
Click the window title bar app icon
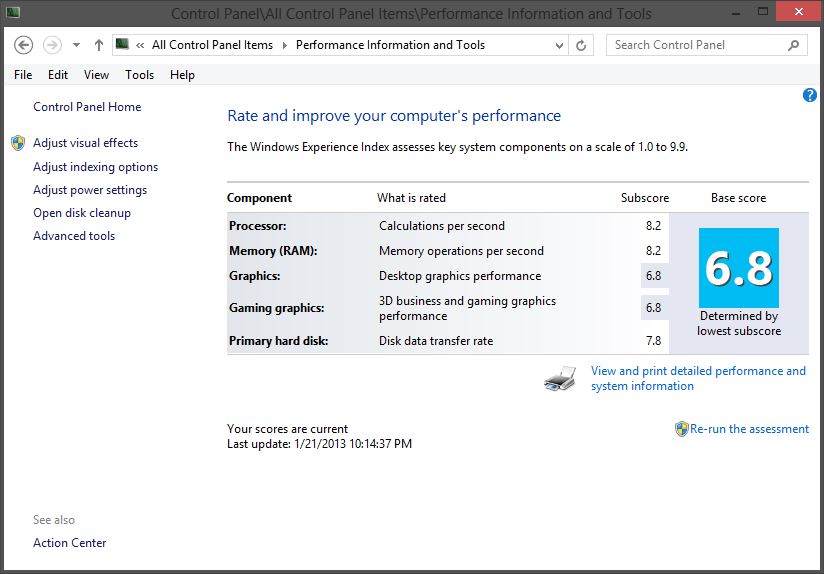pyautogui.click(x=13, y=12)
